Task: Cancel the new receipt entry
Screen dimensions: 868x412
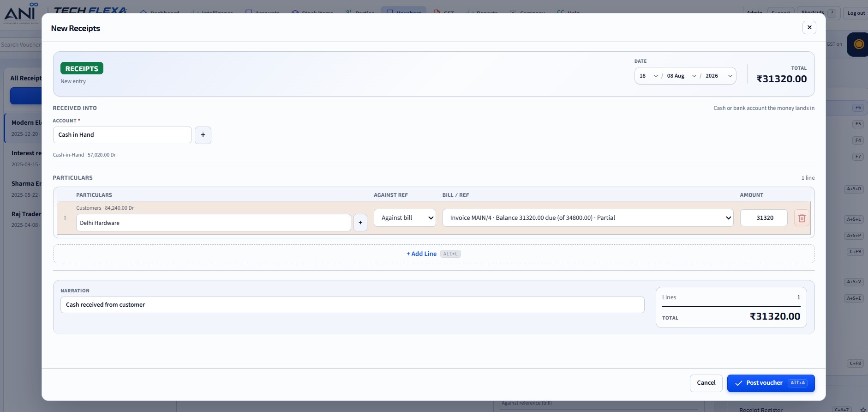Action: (706, 383)
